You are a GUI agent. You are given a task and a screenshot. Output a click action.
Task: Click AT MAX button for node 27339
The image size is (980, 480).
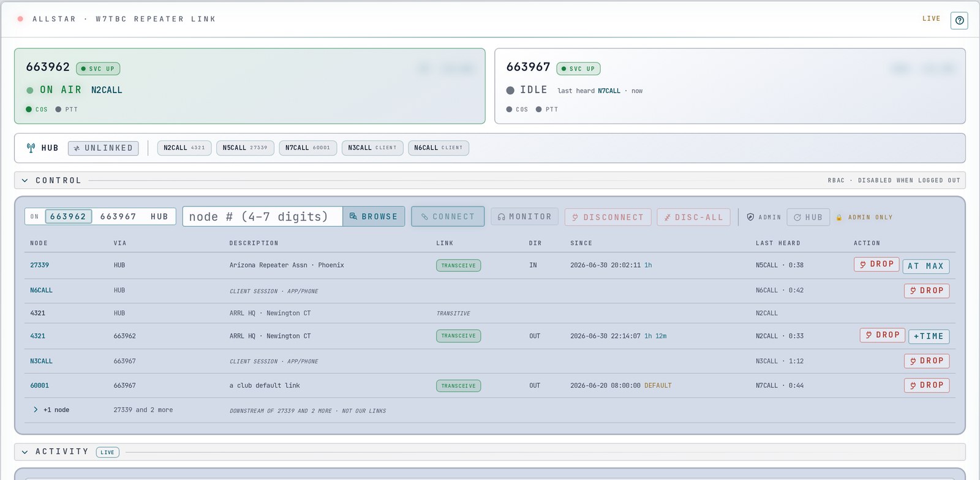tap(926, 266)
